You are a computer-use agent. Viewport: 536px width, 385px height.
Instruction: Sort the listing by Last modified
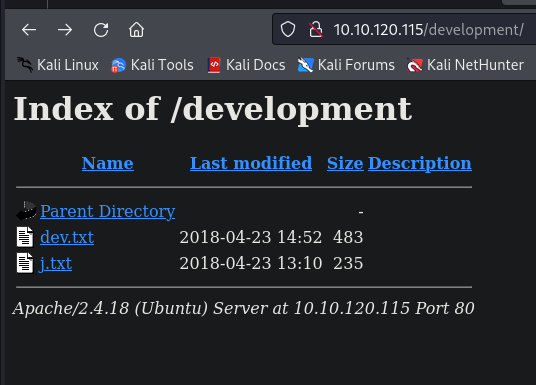pyautogui.click(x=251, y=163)
